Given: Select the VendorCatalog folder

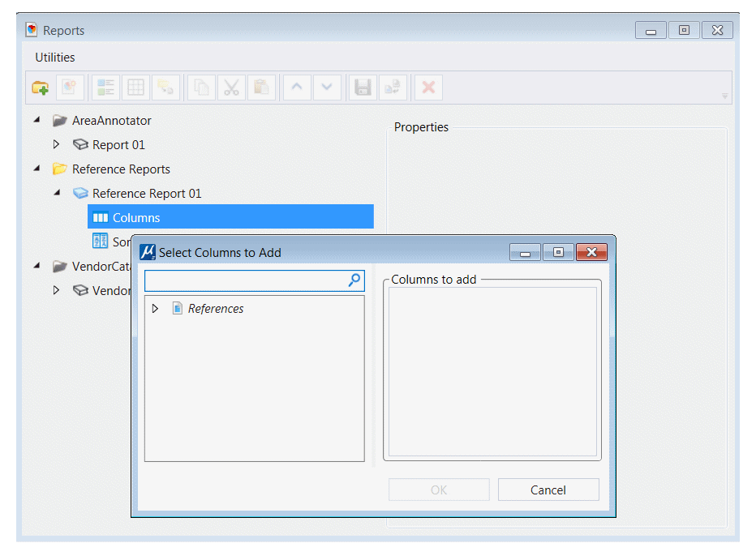Looking at the screenshot, I should coord(92,266).
